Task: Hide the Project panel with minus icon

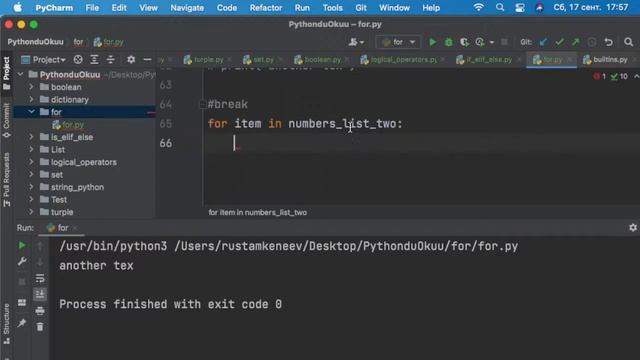Action: 147,60
